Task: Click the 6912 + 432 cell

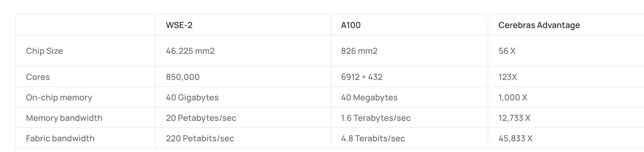Action: pos(362,77)
